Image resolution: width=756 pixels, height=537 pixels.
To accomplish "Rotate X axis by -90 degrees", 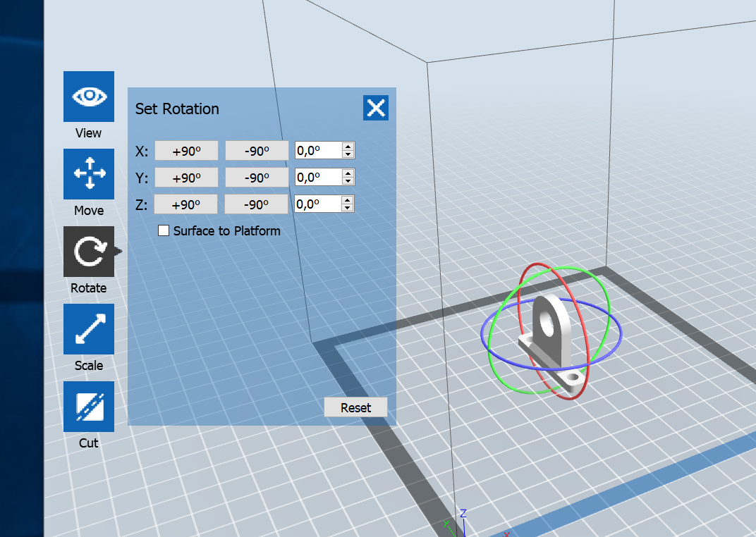I will coord(257,151).
